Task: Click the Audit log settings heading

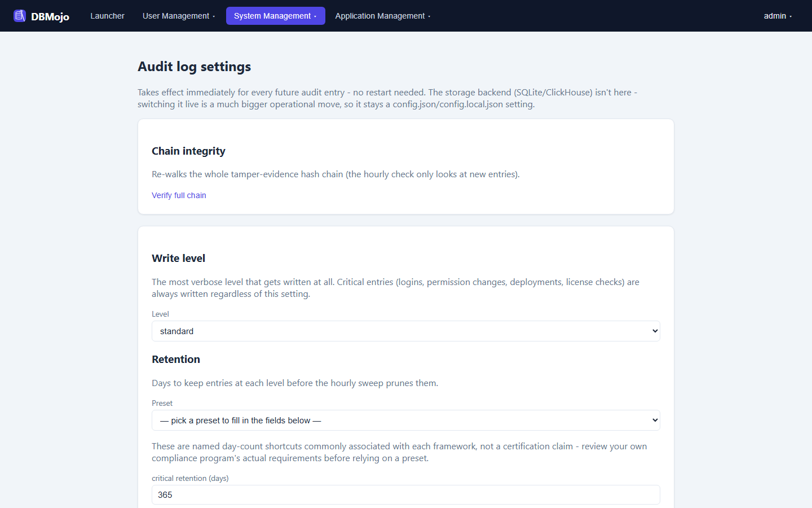Action: point(195,67)
